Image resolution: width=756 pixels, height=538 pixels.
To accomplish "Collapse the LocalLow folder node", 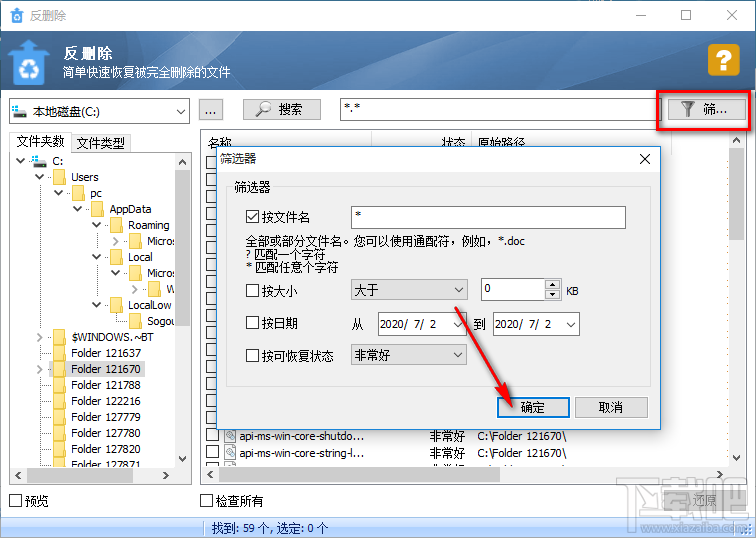I will [x=96, y=305].
